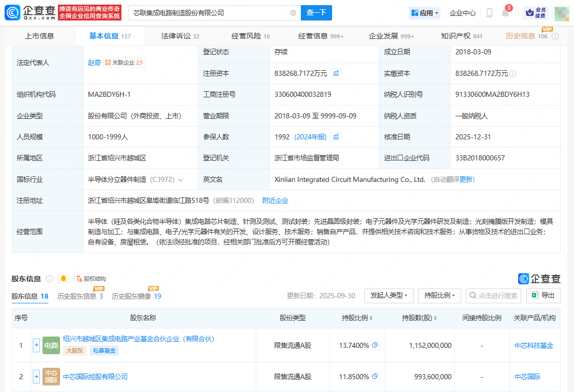The height and width of the screenshot is (392, 574).
Task: Open the 应用 dropdown menu
Action: [x=425, y=13]
